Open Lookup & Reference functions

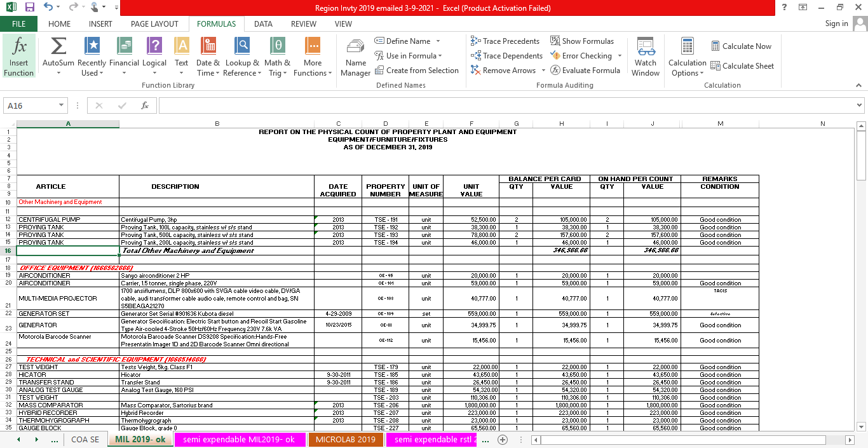pyautogui.click(x=242, y=57)
